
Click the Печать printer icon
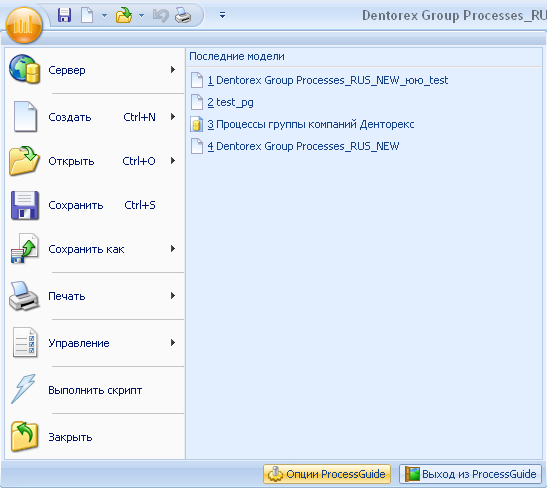click(24, 296)
